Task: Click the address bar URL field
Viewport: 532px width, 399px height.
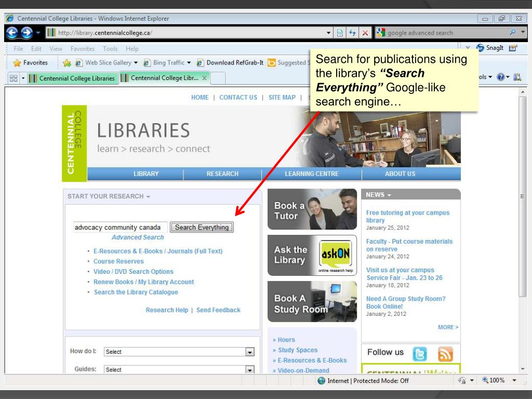Action: tap(187, 33)
